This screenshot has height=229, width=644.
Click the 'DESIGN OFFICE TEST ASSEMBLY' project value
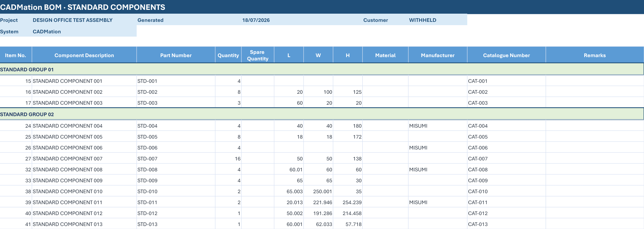[x=73, y=20]
